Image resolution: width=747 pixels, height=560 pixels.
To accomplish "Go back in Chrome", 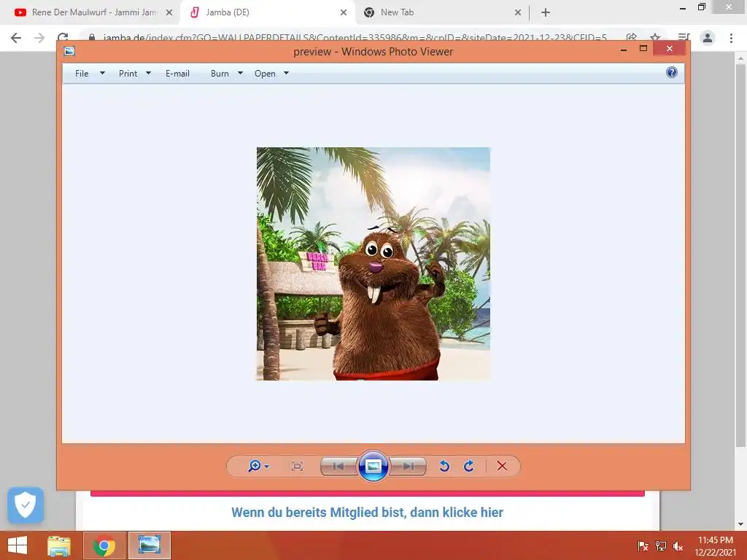I will coord(16,38).
